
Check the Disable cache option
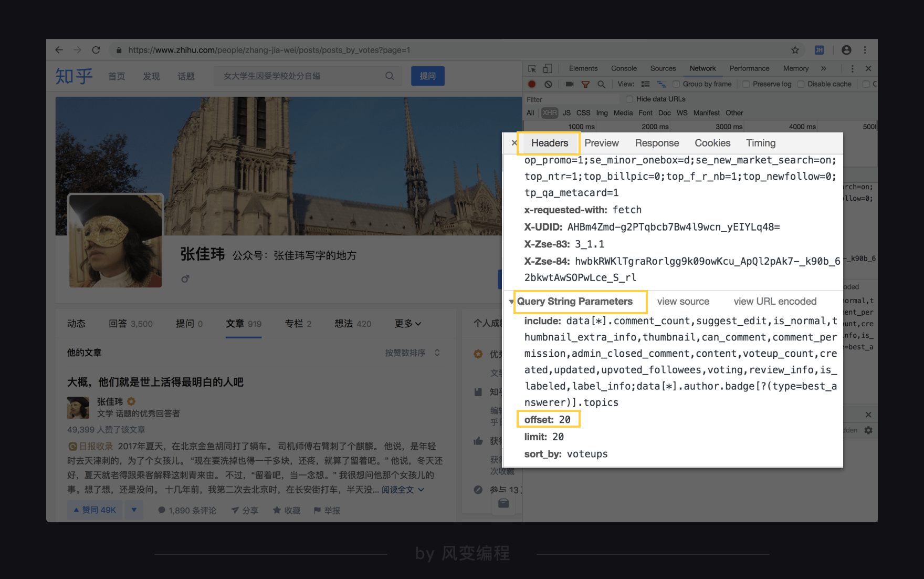click(801, 84)
